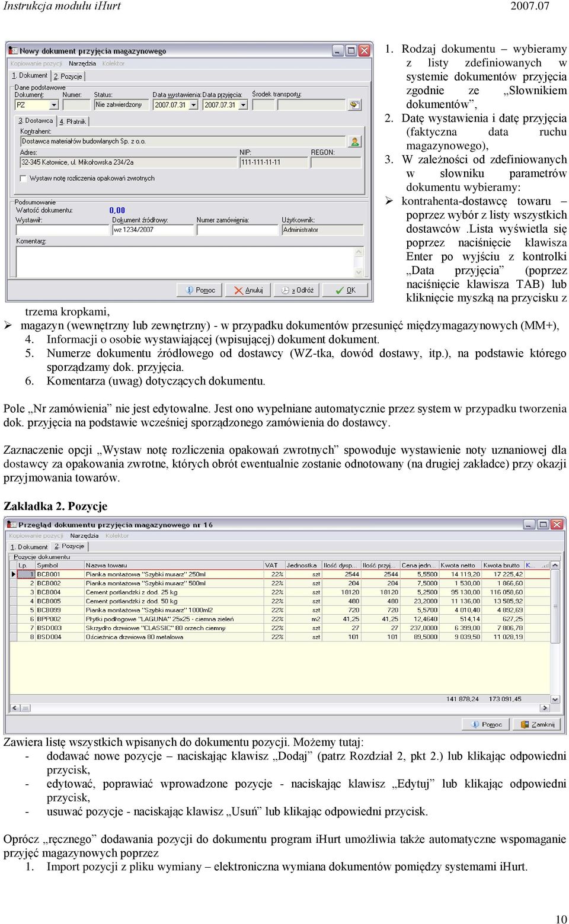This screenshot has width=569, height=924.
Task: Click the Kontrahent field with supplier name
Action: tap(183, 142)
